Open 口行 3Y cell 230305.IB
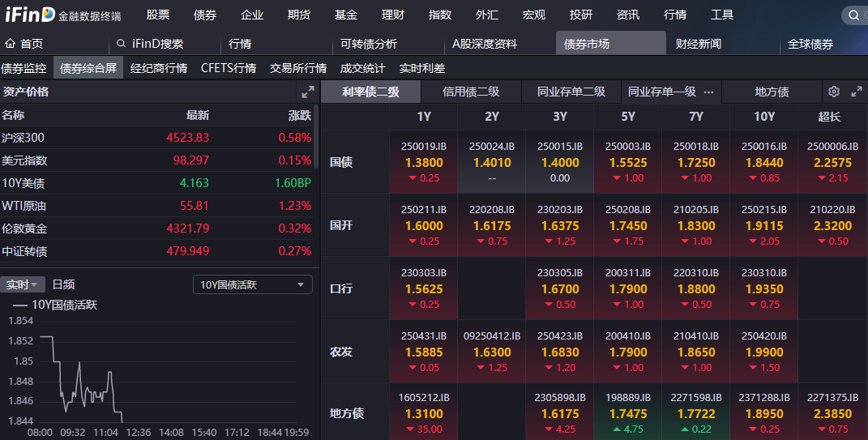Image resolution: width=868 pixels, height=440 pixels. [560, 288]
